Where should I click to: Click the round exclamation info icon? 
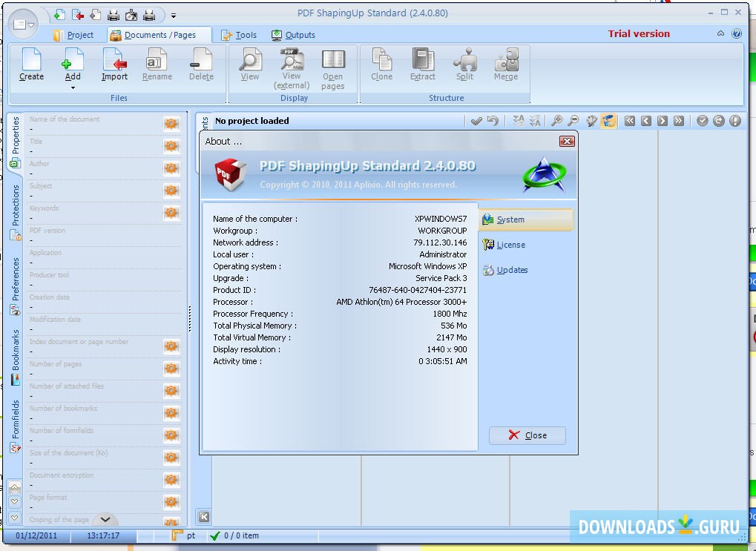tap(734, 121)
